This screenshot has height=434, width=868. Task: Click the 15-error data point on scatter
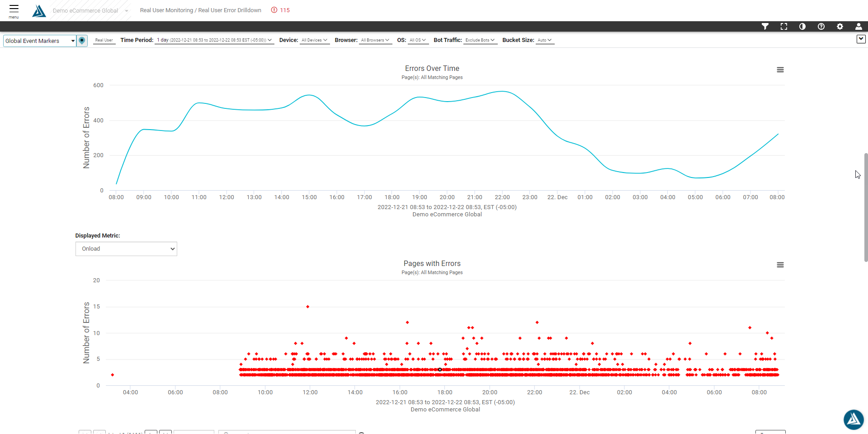[x=308, y=307]
